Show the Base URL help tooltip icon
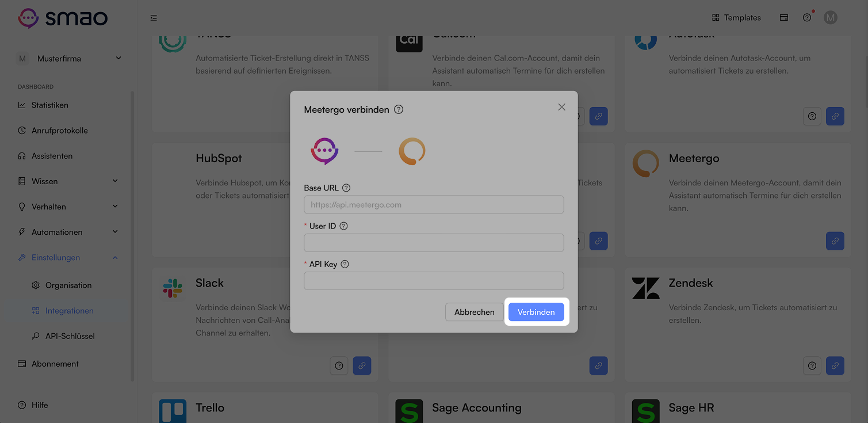 346,188
